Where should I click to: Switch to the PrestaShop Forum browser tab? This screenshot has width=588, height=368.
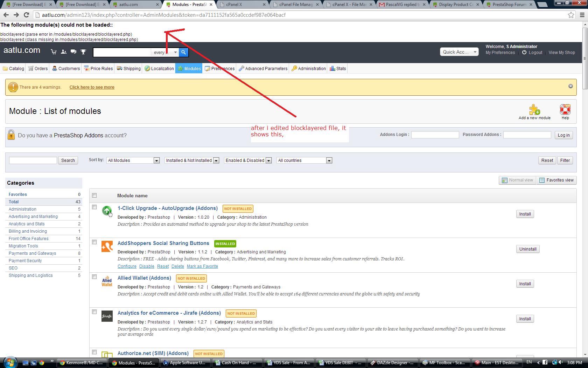point(509,5)
